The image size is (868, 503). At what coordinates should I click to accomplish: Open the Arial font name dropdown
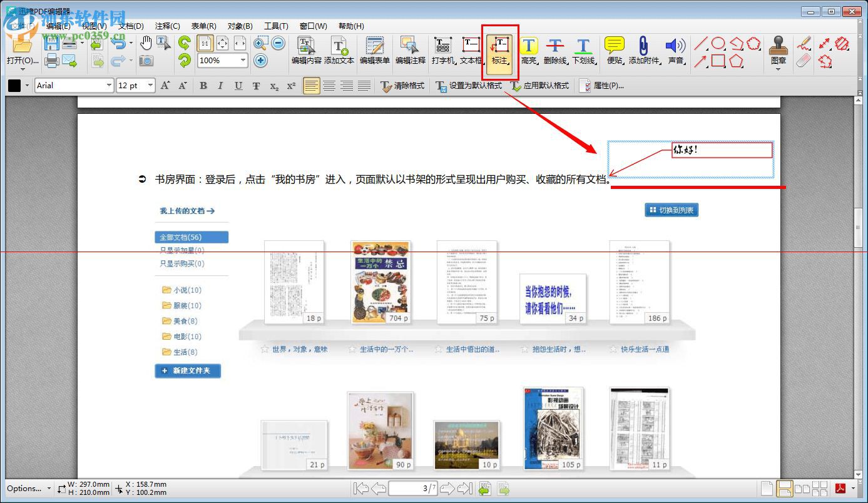tap(109, 86)
